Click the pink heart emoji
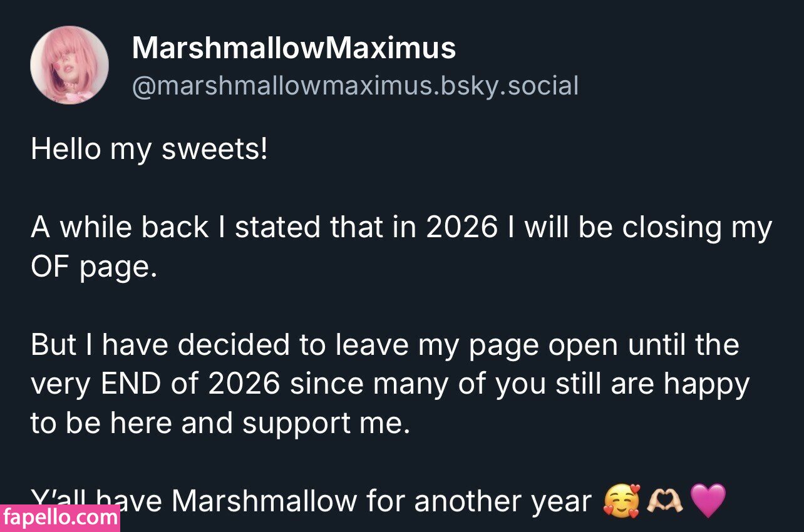This screenshot has width=804, height=532. pyautogui.click(x=708, y=501)
